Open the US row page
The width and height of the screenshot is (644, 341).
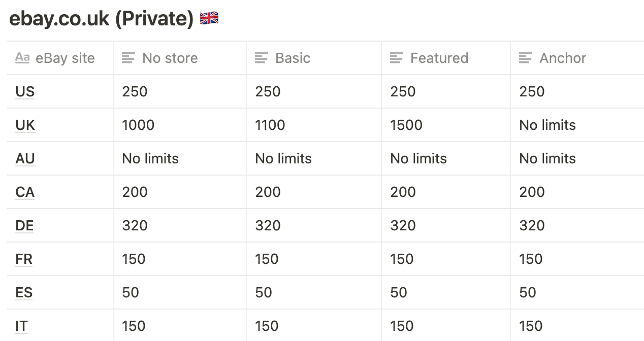point(25,91)
